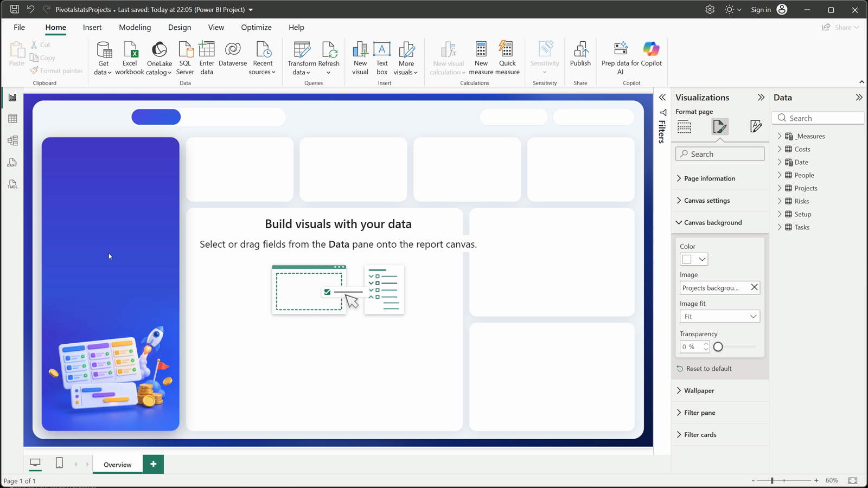868x488 pixels.
Task: Add a new report page
Action: coord(154,464)
